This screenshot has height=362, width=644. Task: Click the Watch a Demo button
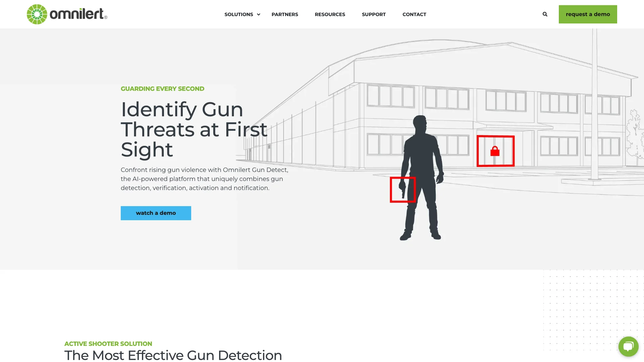156,213
